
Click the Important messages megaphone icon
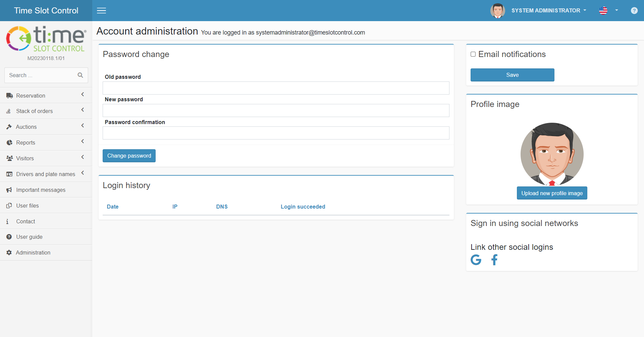tap(9, 190)
